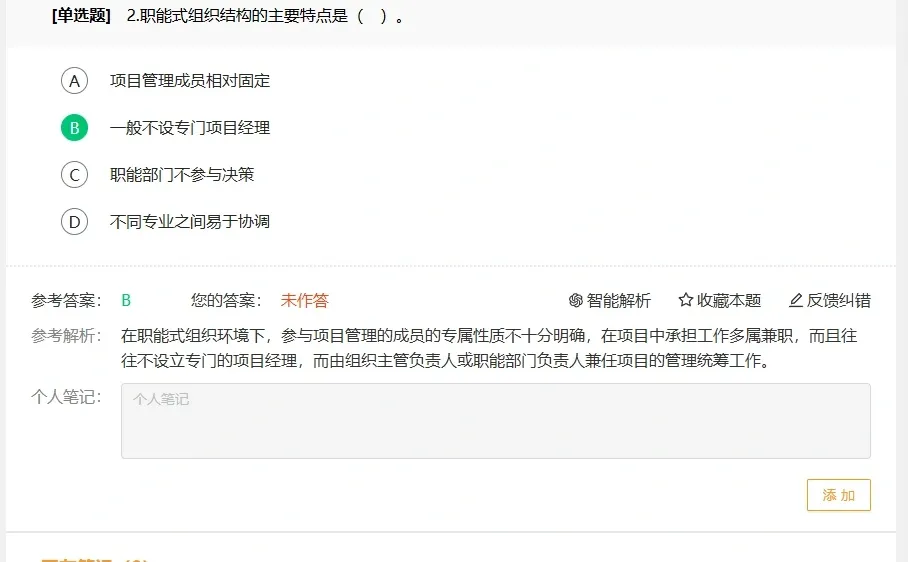Click the pencil feedback icon

(796, 300)
